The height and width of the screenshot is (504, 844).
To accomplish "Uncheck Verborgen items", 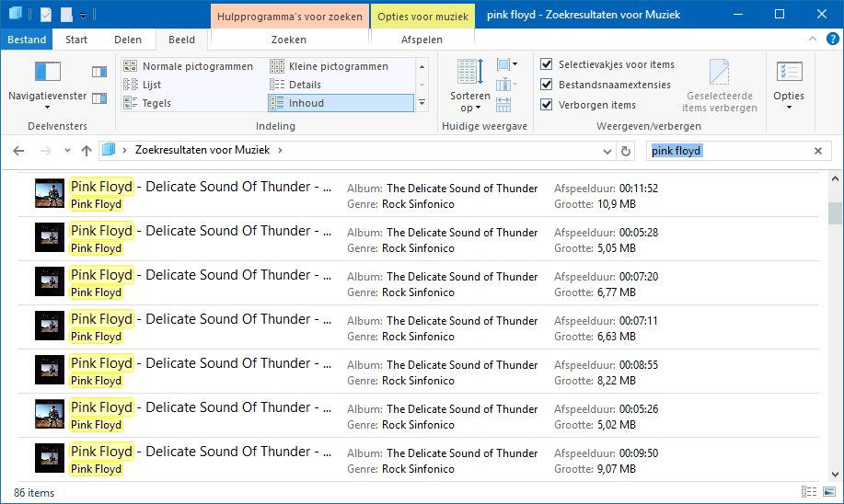I will (x=547, y=104).
